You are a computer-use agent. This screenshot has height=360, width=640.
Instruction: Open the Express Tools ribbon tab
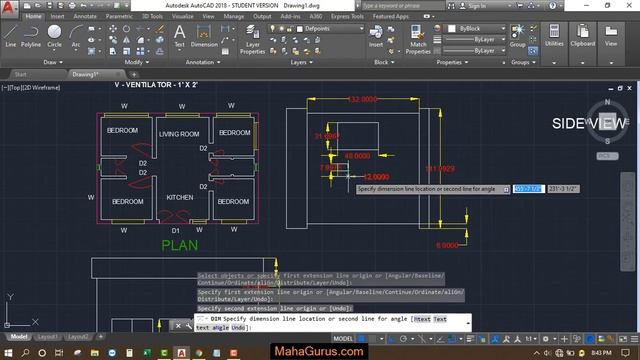tap(347, 16)
